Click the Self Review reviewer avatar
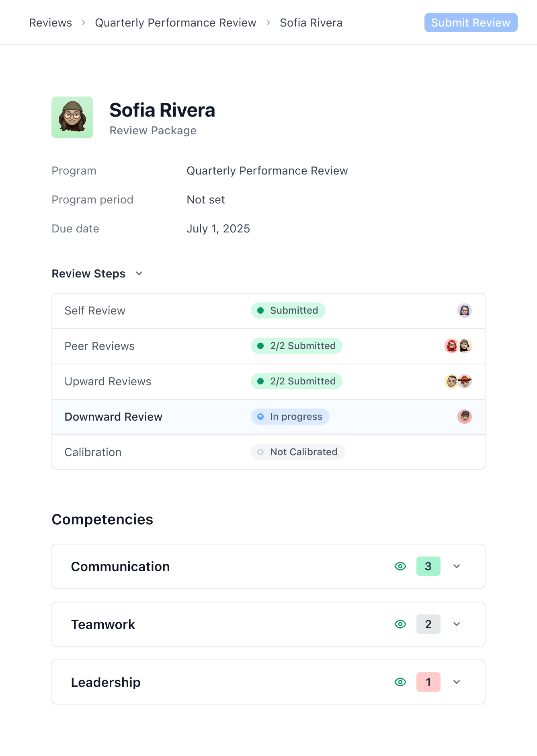 tap(464, 310)
